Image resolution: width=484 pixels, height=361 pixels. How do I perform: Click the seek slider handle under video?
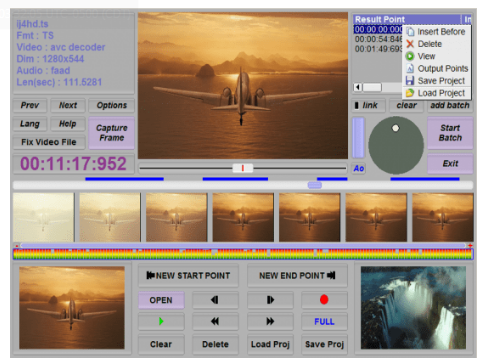tap(243, 168)
